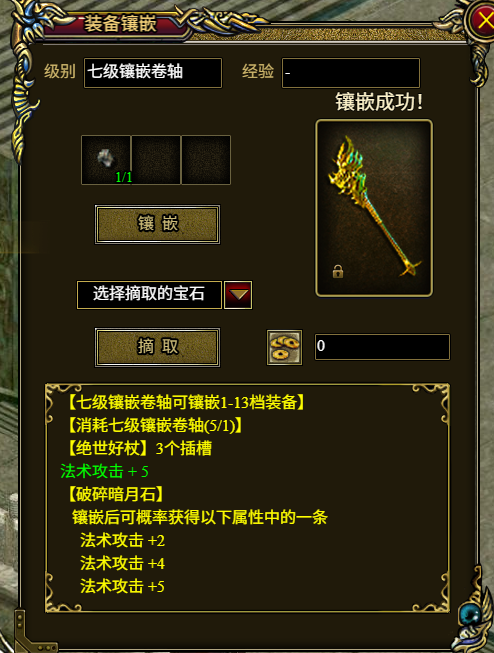Click the 七级镶嵌卷轴 level field
The image size is (494, 653).
[153, 73]
